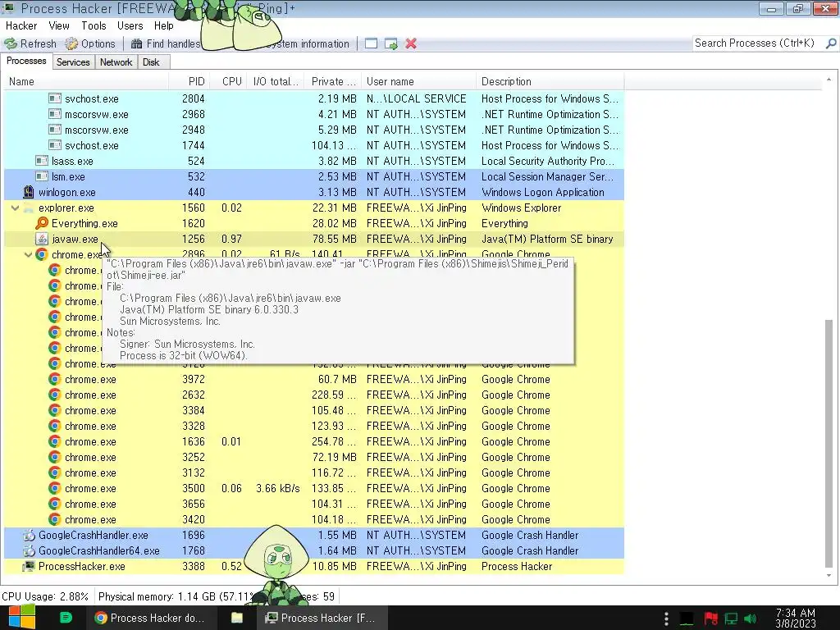Switch to the Services tab
840x630 pixels.
click(73, 62)
